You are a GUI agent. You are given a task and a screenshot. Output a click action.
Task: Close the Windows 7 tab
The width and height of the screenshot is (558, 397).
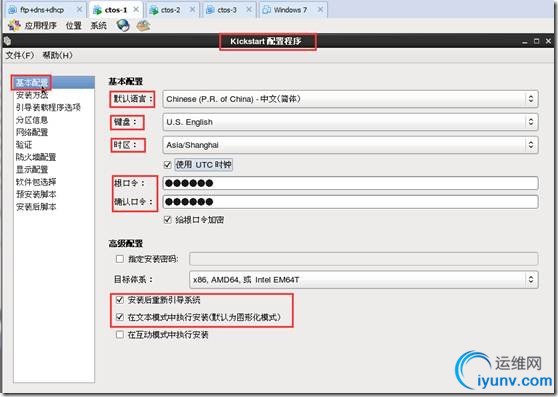click(320, 10)
